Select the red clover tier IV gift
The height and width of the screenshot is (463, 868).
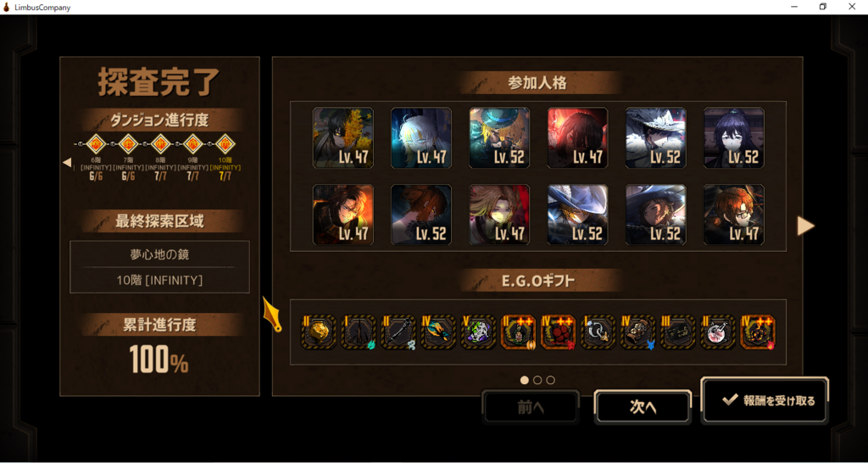tap(558, 332)
